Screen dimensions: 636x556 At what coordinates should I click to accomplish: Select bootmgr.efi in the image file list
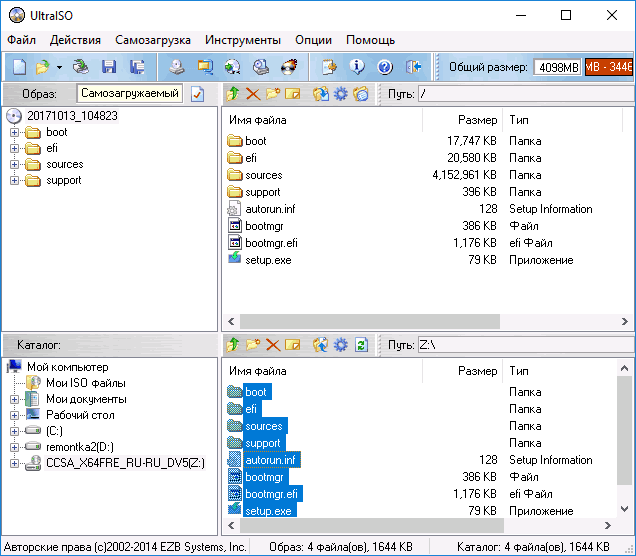point(271,243)
